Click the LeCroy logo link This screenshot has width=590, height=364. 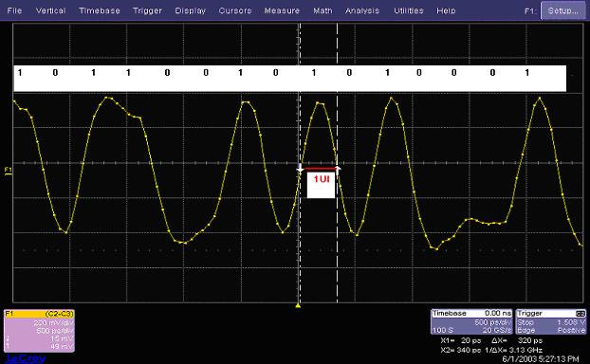(26, 358)
